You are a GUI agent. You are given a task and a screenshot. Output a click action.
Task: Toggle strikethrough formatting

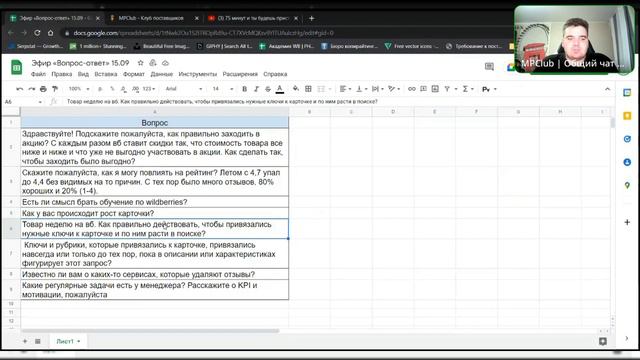click(x=268, y=89)
